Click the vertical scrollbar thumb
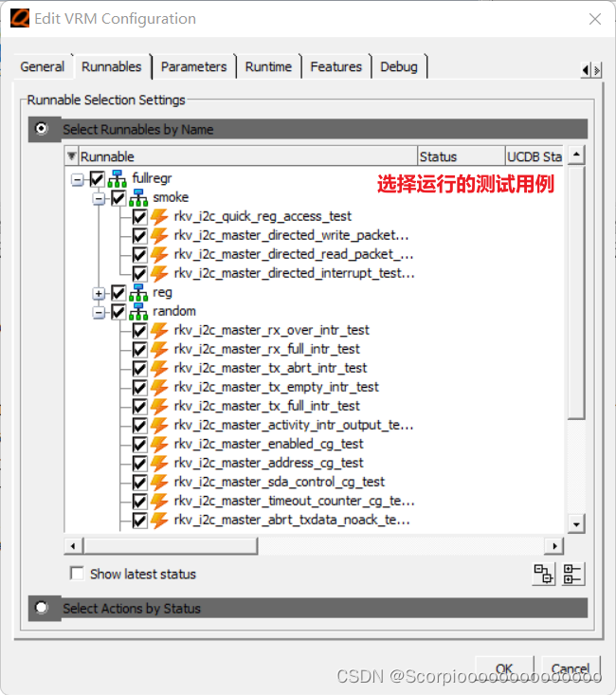Screen dimensions: 616x695 coord(576,293)
